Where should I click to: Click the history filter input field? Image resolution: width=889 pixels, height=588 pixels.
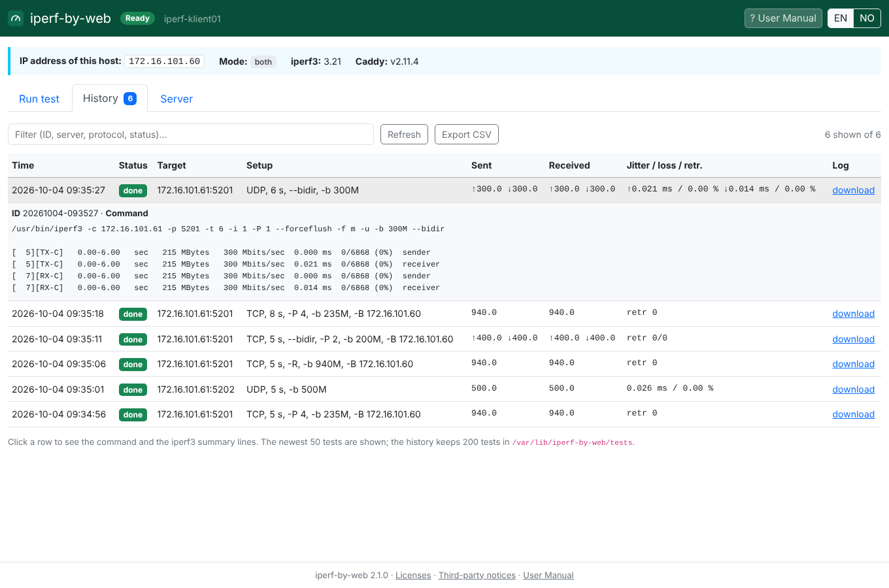point(191,135)
